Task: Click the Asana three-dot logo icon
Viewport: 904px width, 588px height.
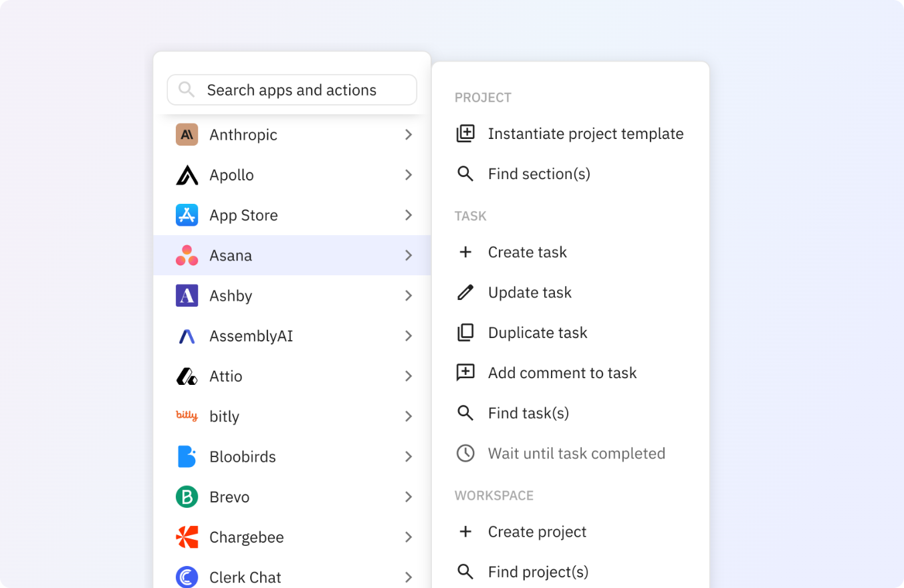Action: click(187, 255)
